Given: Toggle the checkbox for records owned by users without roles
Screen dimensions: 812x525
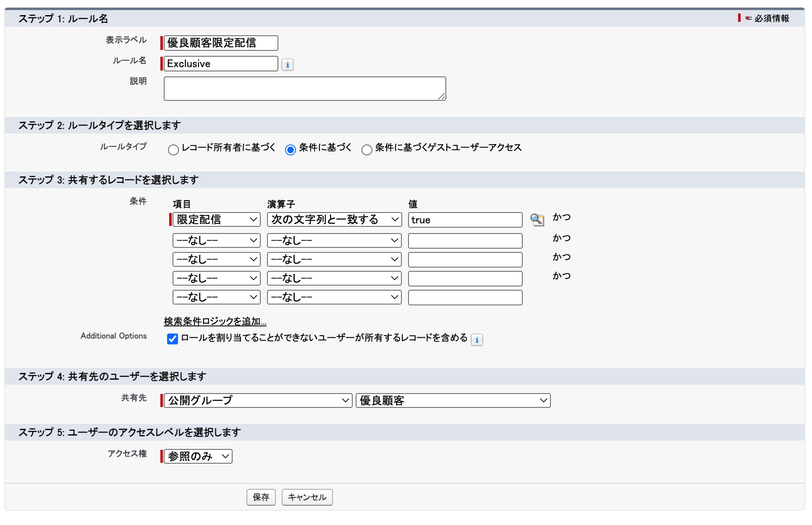Looking at the screenshot, I should tap(172, 339).
